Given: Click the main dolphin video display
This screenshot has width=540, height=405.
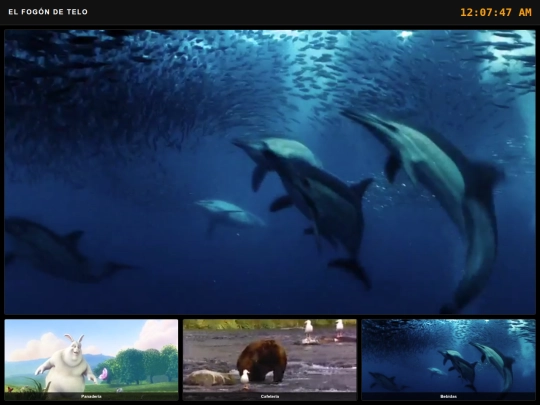Looking at the screenshot, I should tap(270, 172).
